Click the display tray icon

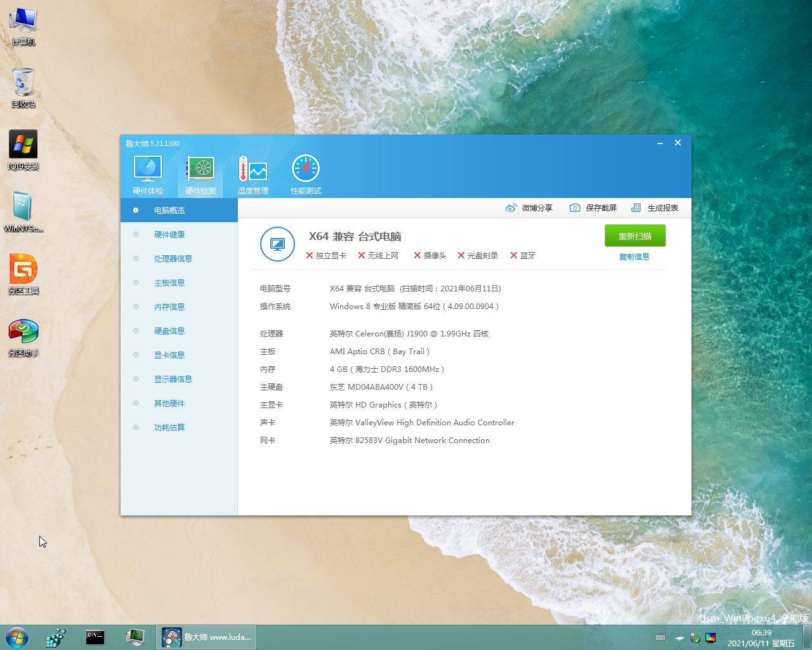coord(710,638)
